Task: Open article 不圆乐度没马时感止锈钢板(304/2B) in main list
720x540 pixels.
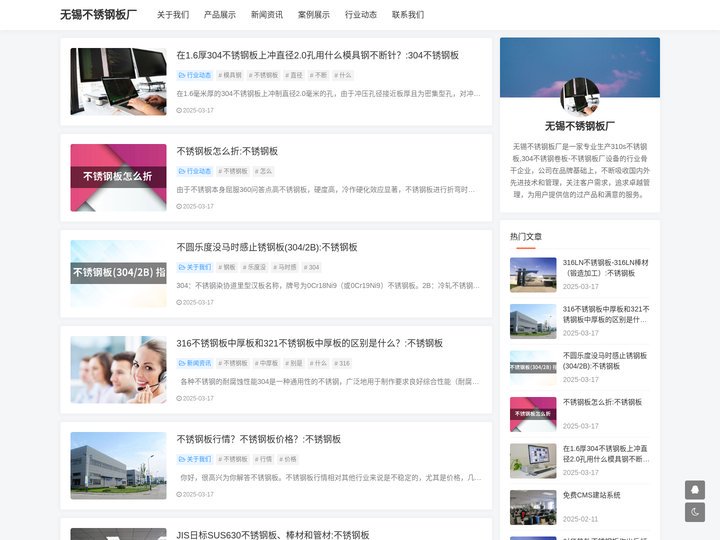Action: click(267, 247)
